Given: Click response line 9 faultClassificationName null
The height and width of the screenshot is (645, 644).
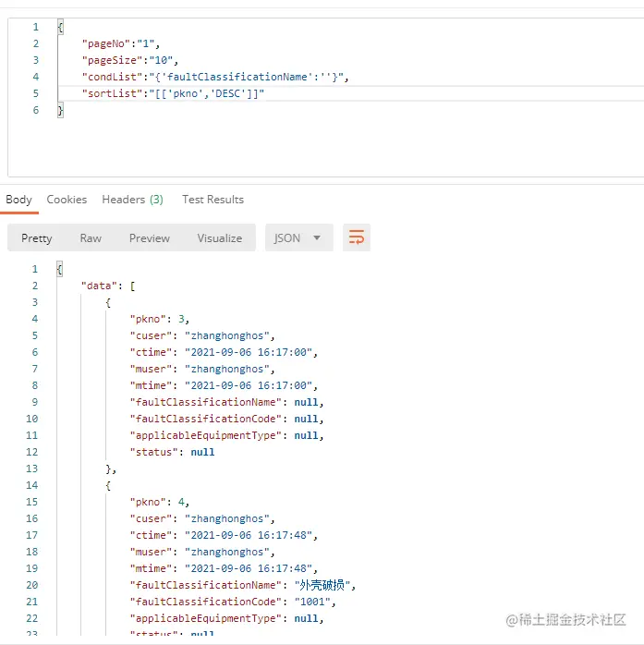Looking at the screenshot, I should pyautogui.click(x=226, y=402).
